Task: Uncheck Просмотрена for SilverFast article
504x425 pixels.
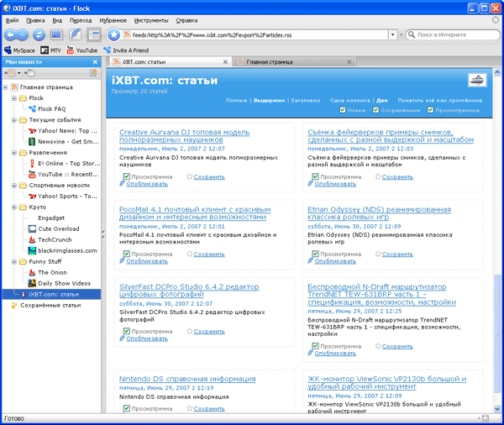Action: 127,331
